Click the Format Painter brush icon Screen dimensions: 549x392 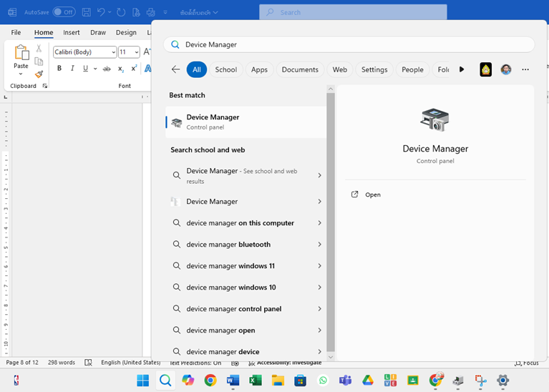coord(39,74)
